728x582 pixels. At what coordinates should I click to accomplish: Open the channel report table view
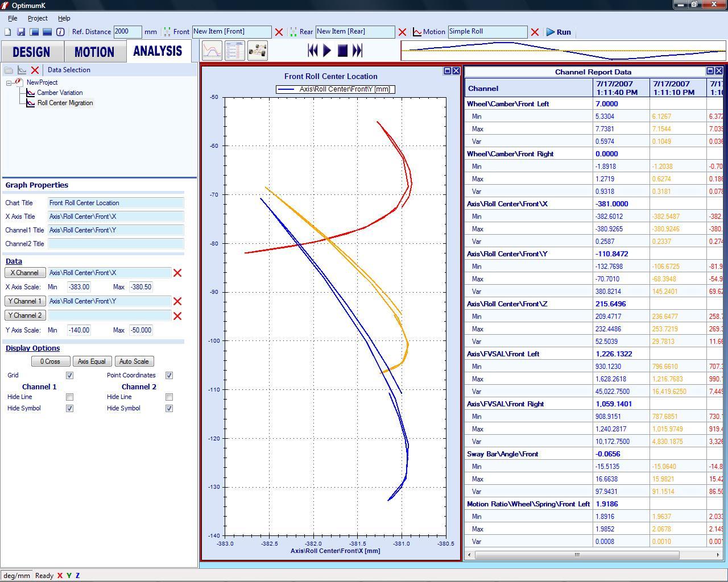235,51
